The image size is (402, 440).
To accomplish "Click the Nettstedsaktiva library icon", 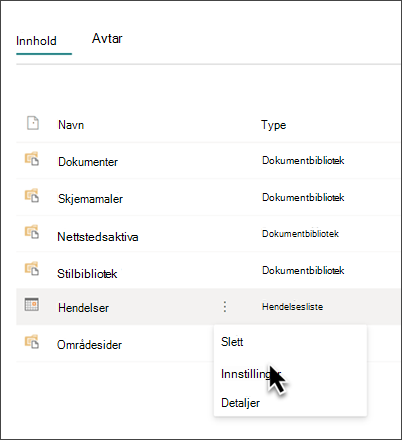I will tap(32, 232).
